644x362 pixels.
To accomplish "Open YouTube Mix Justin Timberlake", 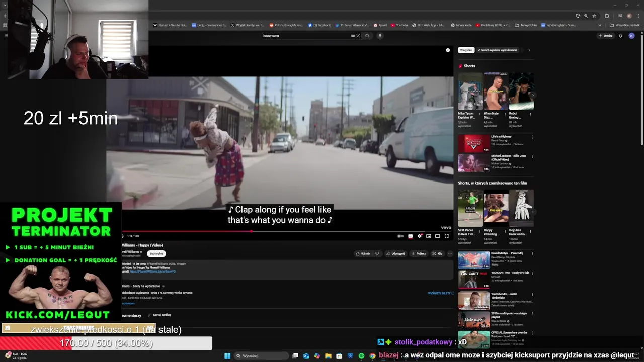I will point(473,300).
